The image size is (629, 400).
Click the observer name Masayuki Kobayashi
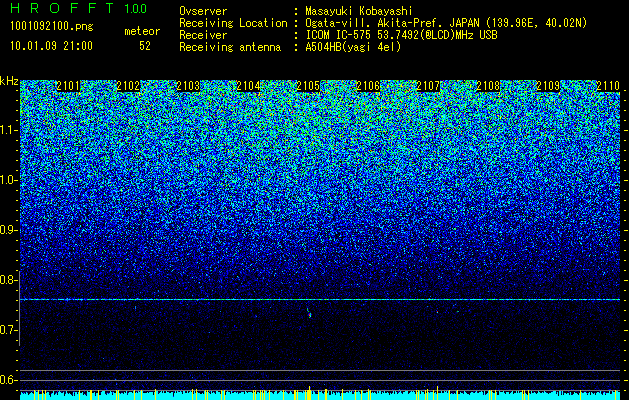[359, 11]
